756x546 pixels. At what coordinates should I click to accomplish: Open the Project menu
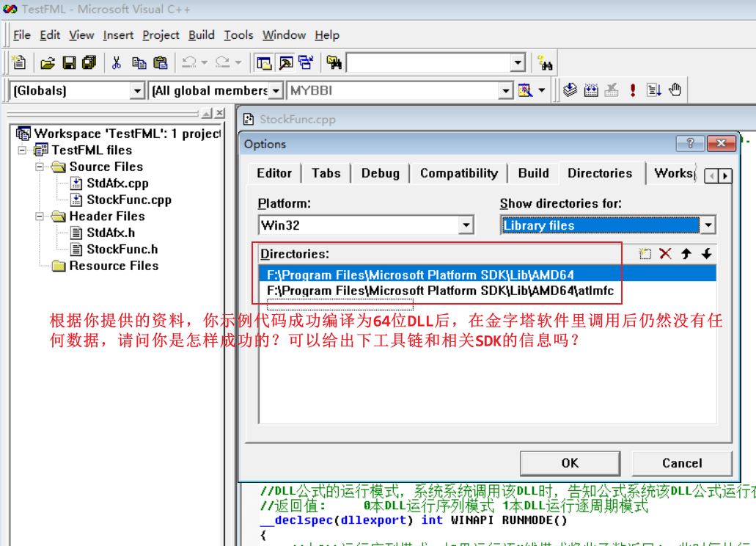click(x=161, y=35)
